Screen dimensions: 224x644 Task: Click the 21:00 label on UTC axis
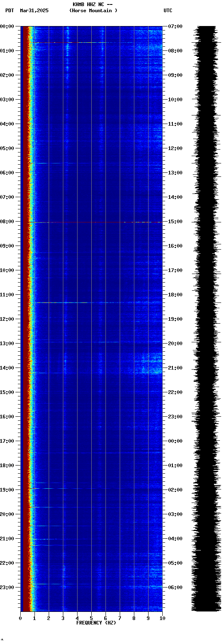[x=175, y=368]
